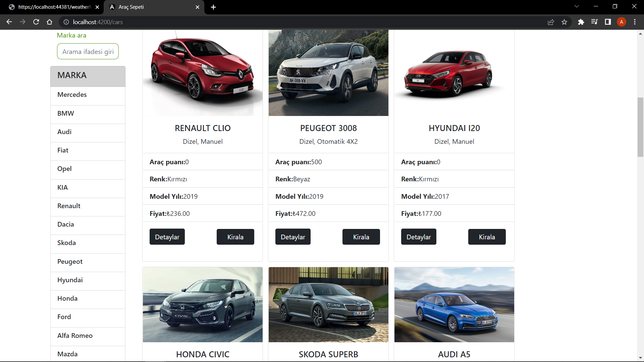Click the share page icon
The height and width of the screenshot is (362, 644).
[x=551, y=22]
